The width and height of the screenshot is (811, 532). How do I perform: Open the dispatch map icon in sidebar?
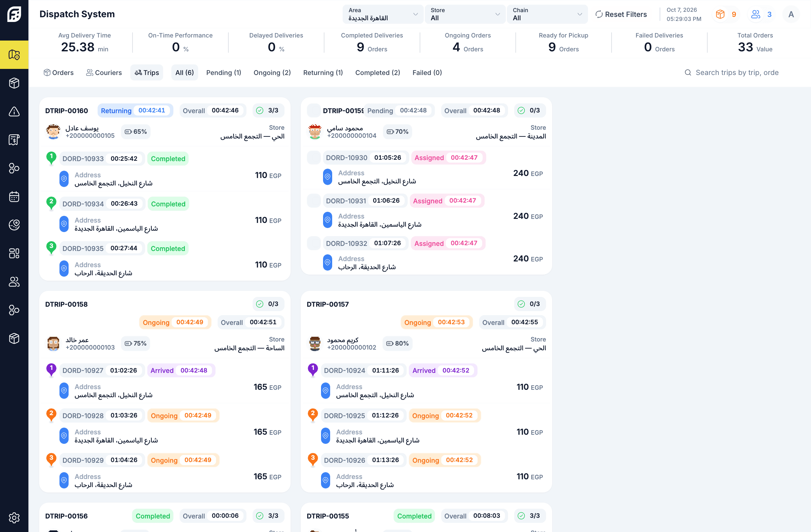(x=14, y=54)
